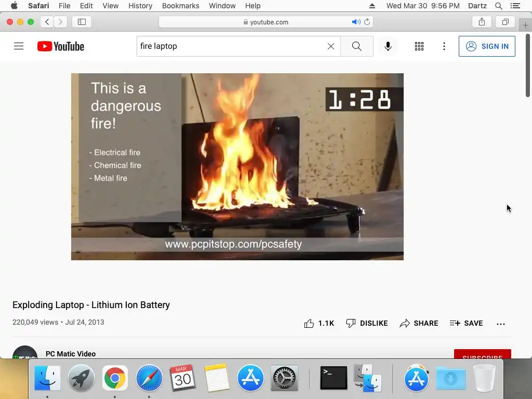The height and width of the screenshot is (399, 532).
Task: Open the Apple menu
Action: tap(14, 6)
